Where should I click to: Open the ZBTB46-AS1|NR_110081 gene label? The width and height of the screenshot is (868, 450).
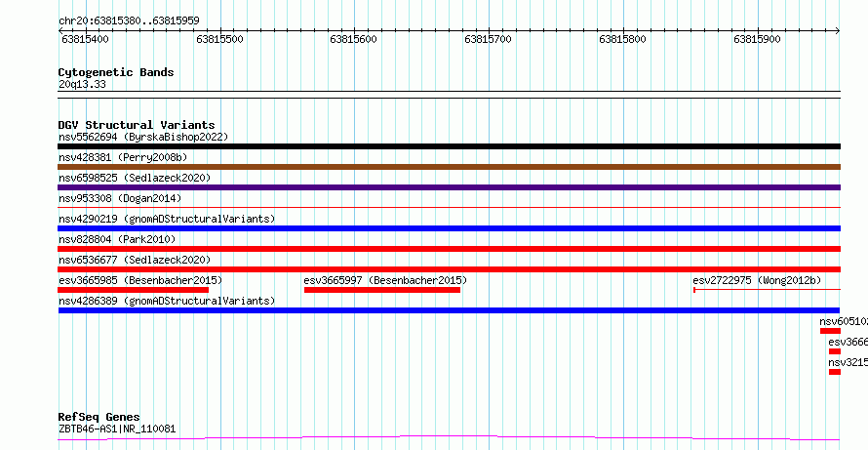[x=117, y=429]
